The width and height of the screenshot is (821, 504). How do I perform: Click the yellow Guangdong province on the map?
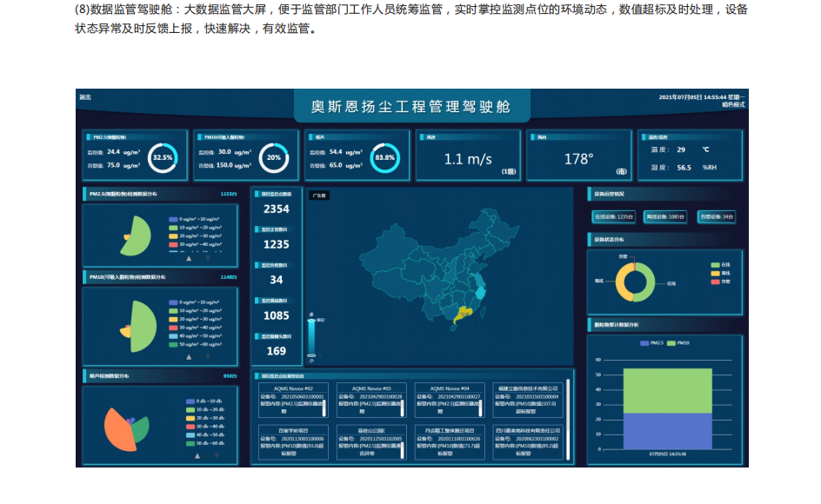coord(463,314)
